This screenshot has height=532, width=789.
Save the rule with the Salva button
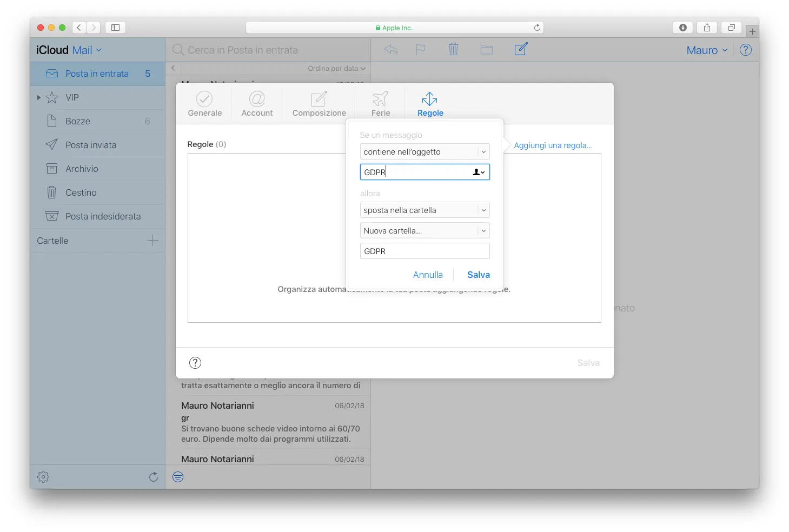[x=478, y=275]
